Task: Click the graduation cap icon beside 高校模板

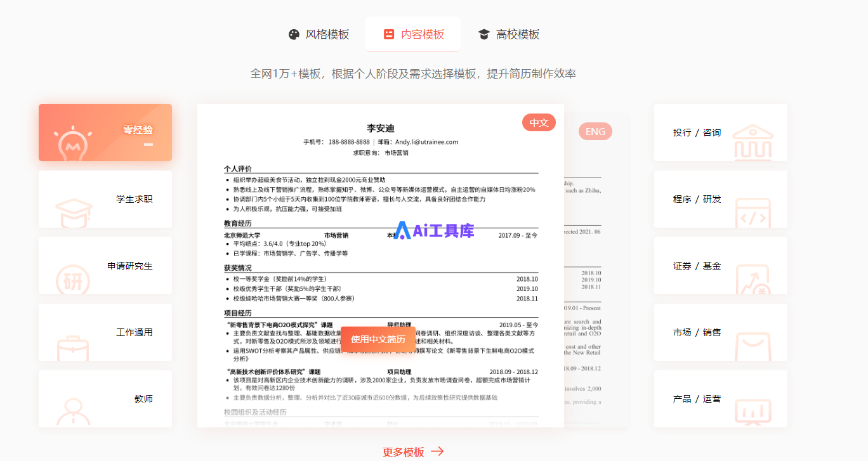Action: click(484, 34)
